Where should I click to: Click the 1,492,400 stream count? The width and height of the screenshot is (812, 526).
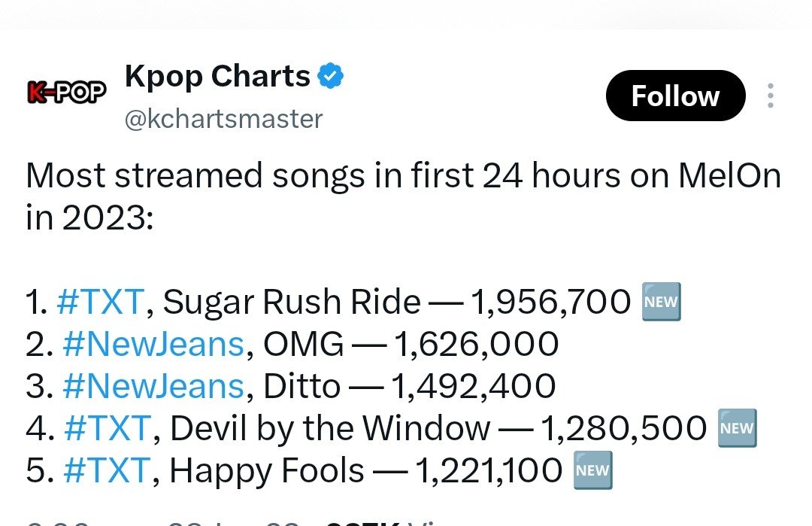click(474, 387)
